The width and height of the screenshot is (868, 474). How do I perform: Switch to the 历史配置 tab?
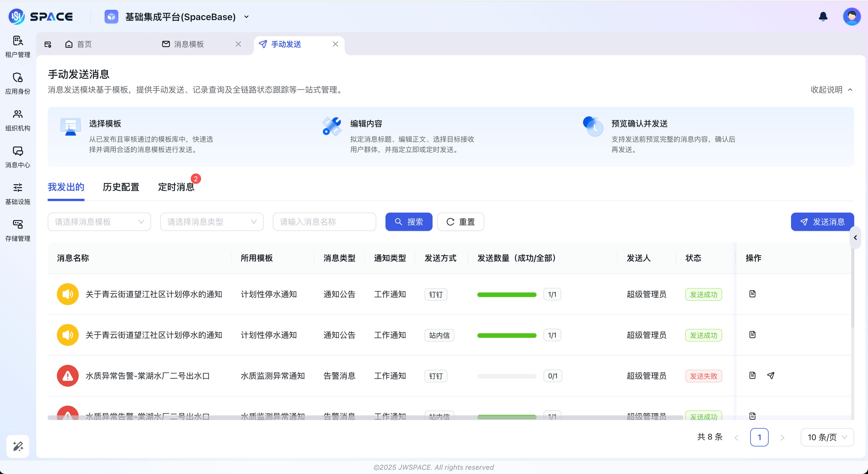[x=121, y=187]
